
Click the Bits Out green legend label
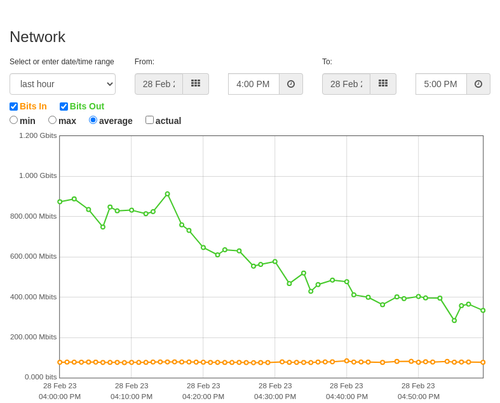click(x=87, y=106)
